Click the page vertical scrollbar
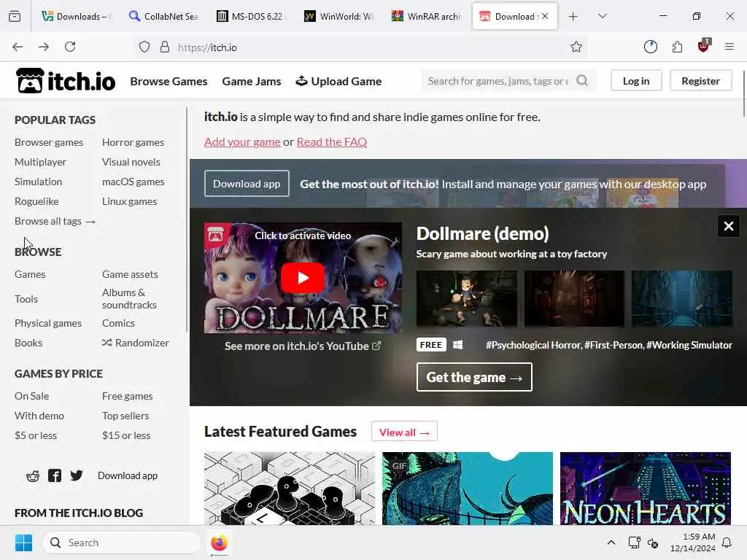 pos(743,93)
